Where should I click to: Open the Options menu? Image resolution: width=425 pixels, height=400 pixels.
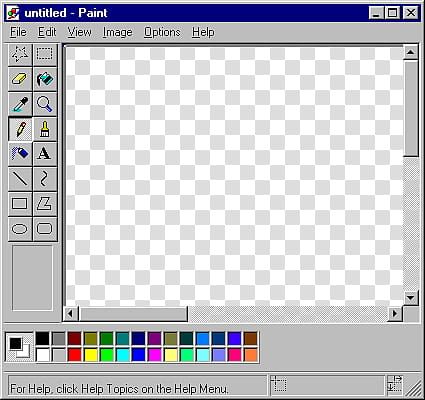click(x=162, y=32)
